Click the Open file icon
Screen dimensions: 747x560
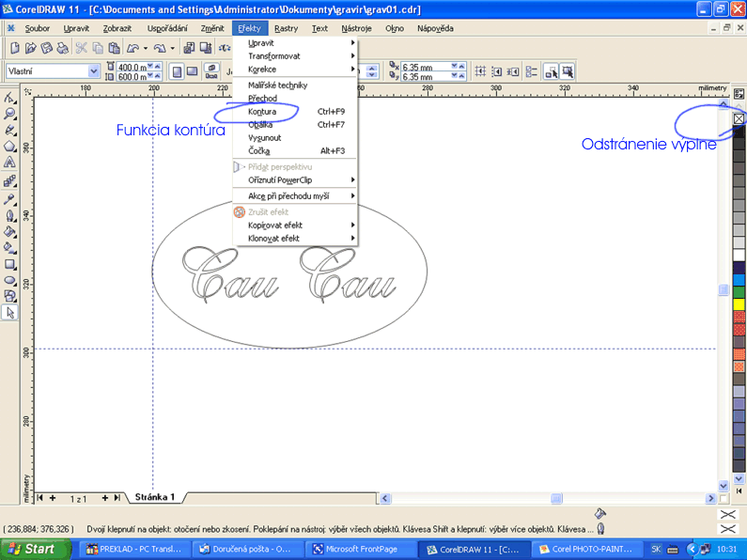30,48
